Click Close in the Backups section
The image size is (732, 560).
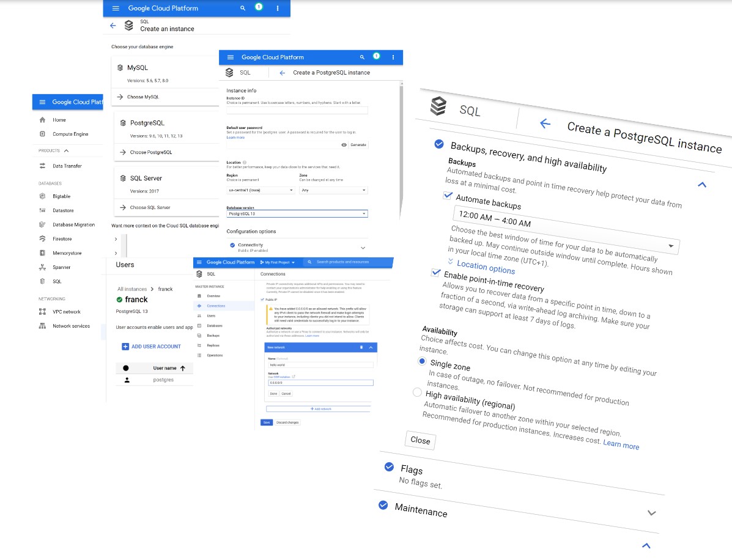click(420, 441)
